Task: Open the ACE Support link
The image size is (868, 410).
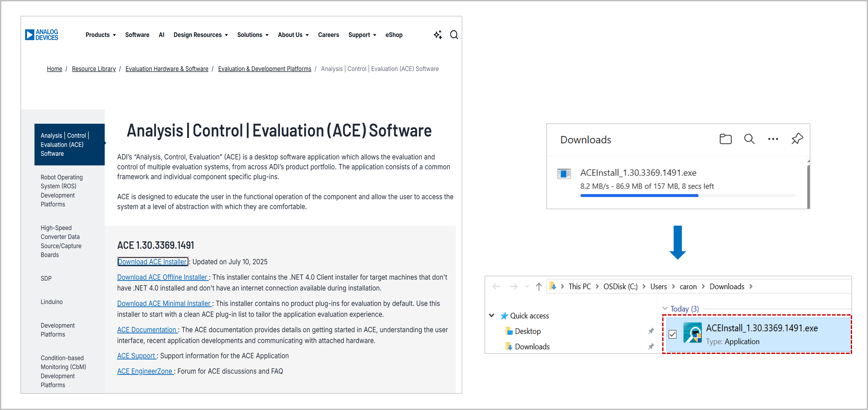Action: 137,356
